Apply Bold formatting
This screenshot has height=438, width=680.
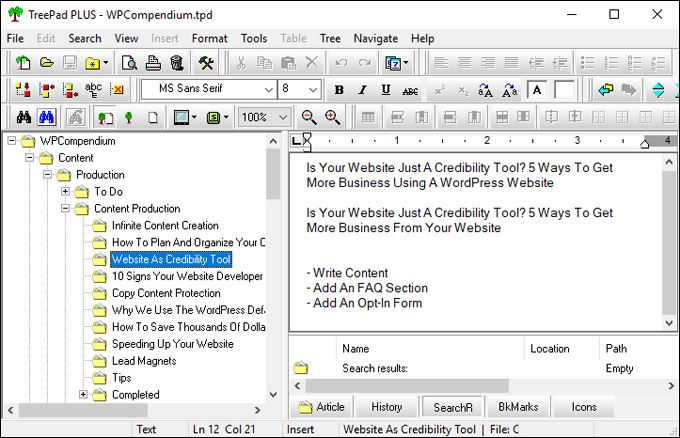(x=339, y=90)
